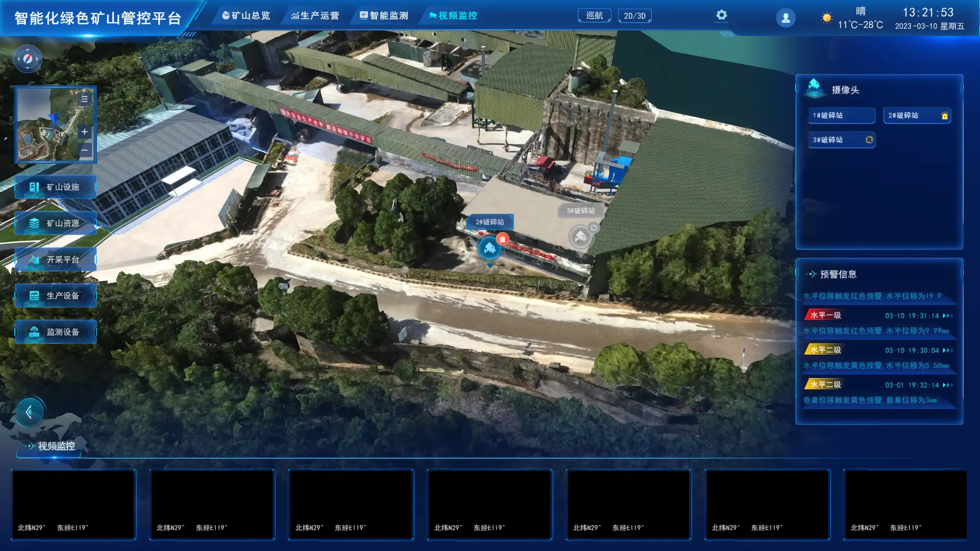Click the 巡航 cruise button
Screen dimensions: 980x551
click(594, 16)
